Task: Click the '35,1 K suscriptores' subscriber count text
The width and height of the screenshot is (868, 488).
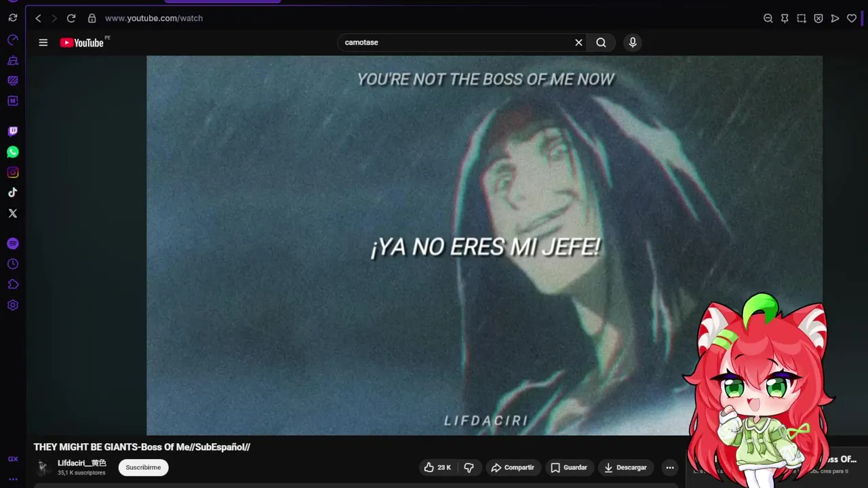Action: (81, 473)
